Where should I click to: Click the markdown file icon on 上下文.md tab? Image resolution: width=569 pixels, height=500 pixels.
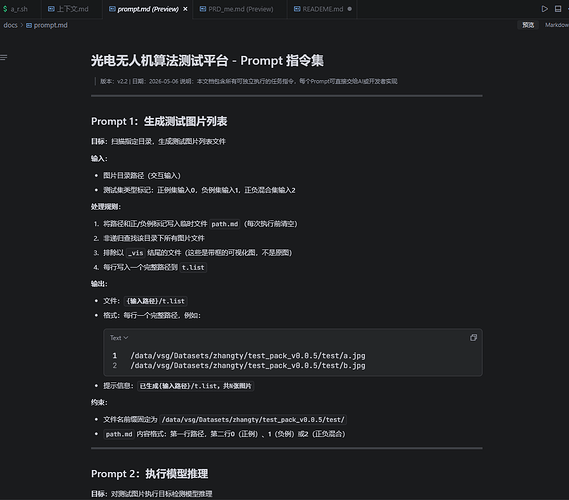click(51, 9)
